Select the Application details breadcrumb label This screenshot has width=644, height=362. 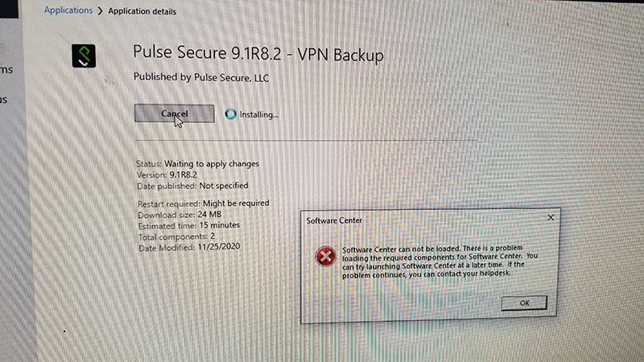coord(142,11)
